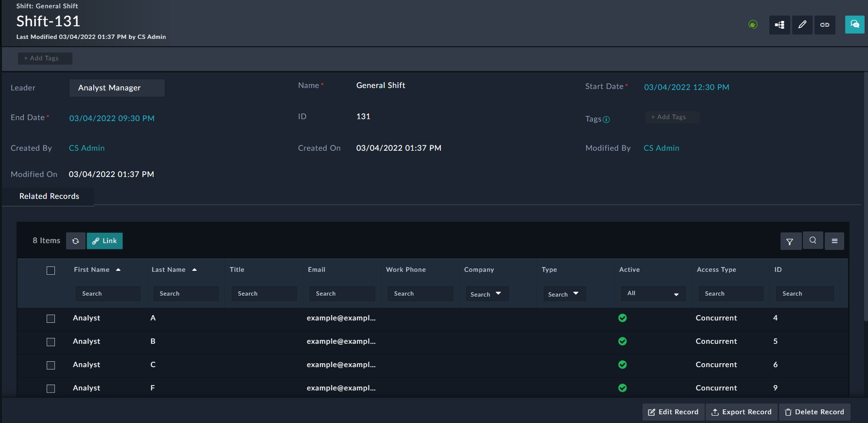
Task: Click the Export Record button
Action: point(741,412)
